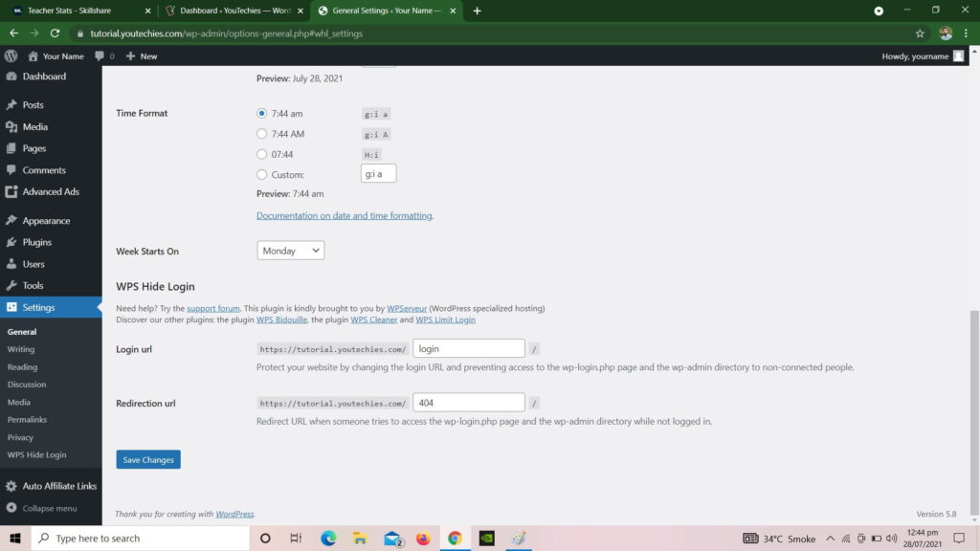980x551 pixels.
Task: Open Windows Start menu
Action: pyautogui.click(x=15, y=538)
